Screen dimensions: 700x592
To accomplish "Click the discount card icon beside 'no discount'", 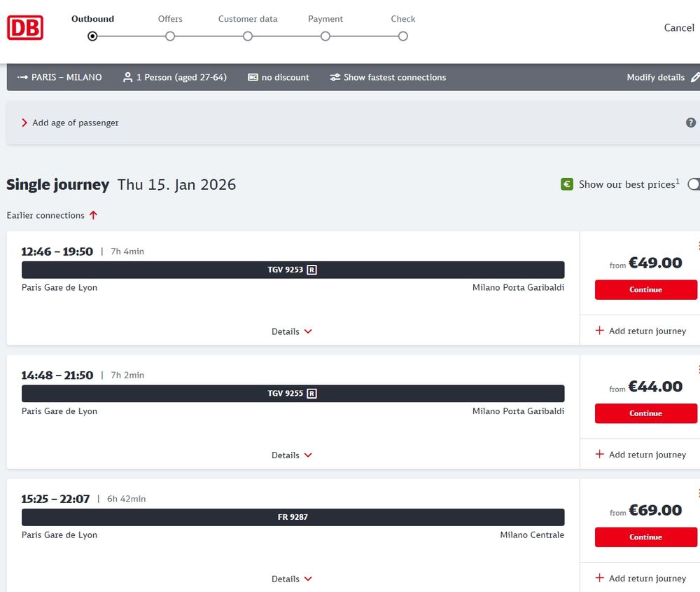I will (x=253, y=77).
